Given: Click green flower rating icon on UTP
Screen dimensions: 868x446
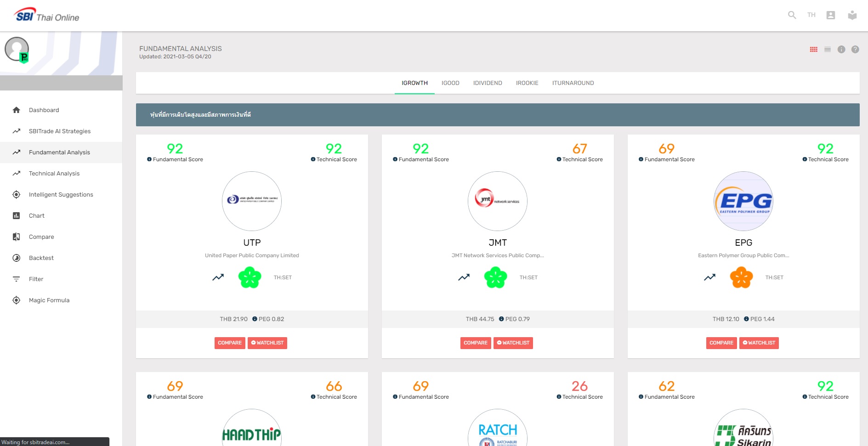Looking at the screenshot, I should click(x=250, y=277).
